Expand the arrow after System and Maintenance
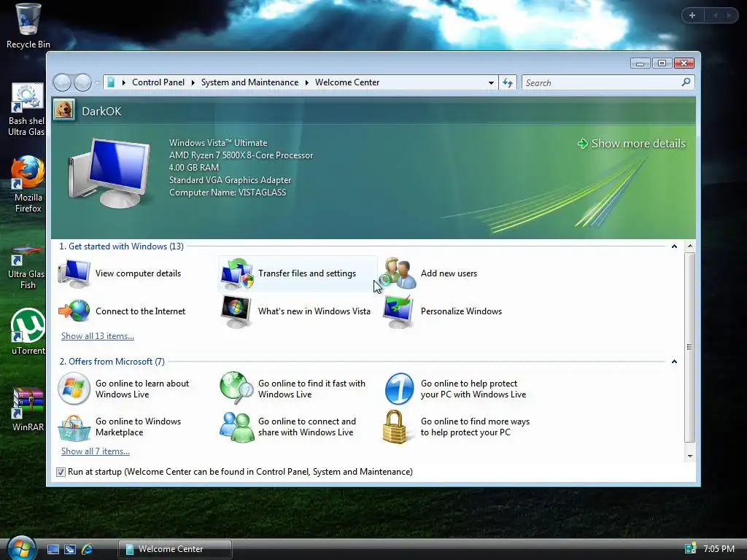The width and height of the screenshot is (747, 560). (x=307, y=83)
